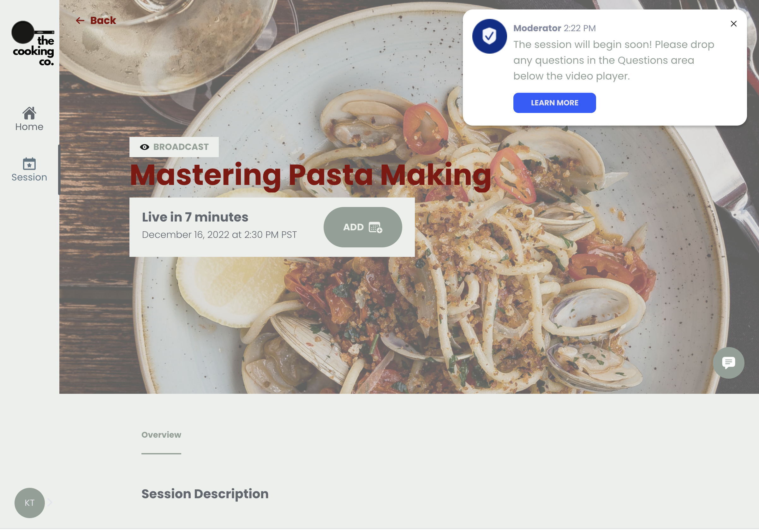Click the back arrow icon
Screen dimensions: 759x532
tap(80, 21)
